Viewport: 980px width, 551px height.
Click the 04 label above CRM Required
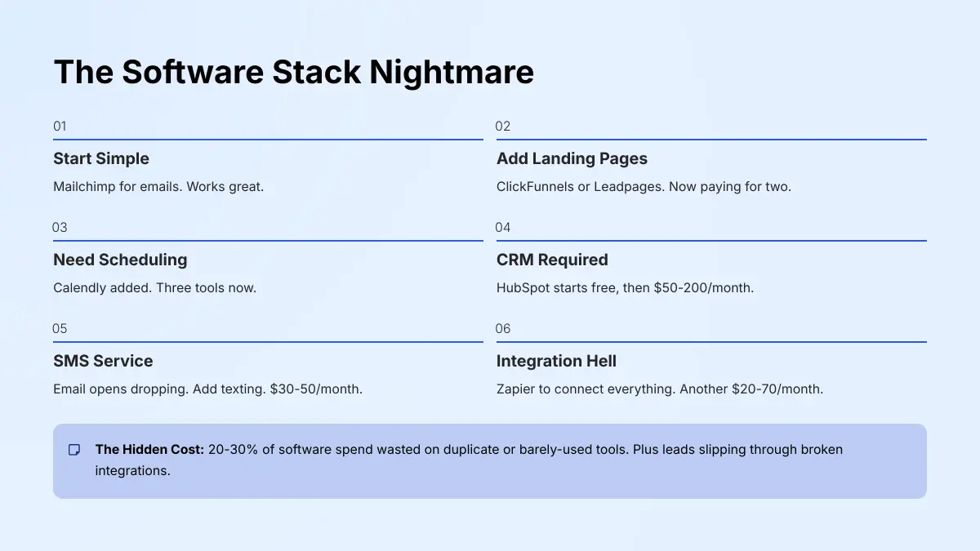pos(503,227)
